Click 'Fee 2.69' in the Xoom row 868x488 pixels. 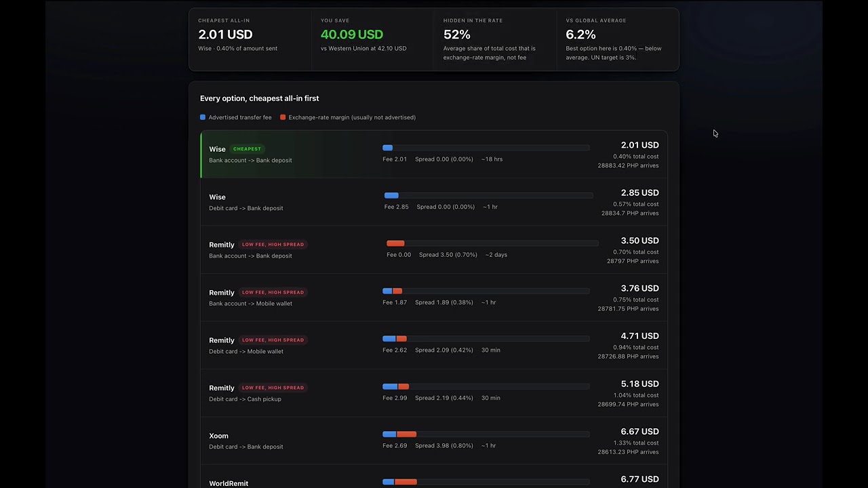point(395,445)
